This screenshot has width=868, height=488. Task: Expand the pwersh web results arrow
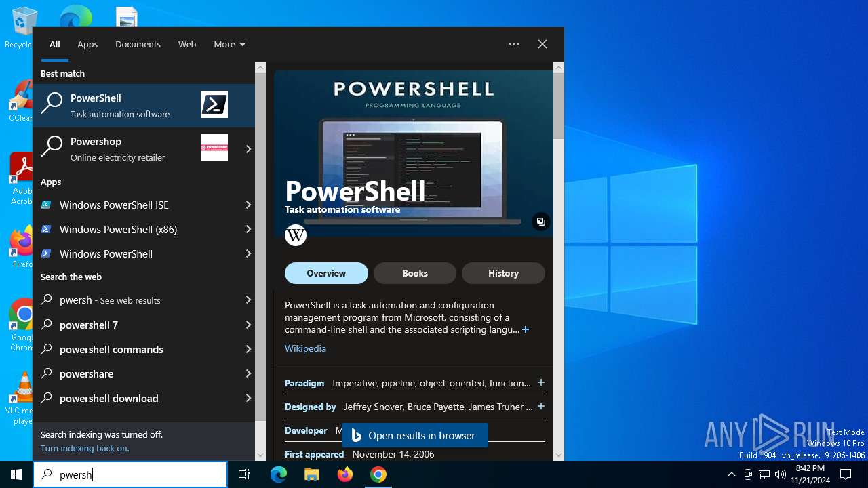click(248, 300)
